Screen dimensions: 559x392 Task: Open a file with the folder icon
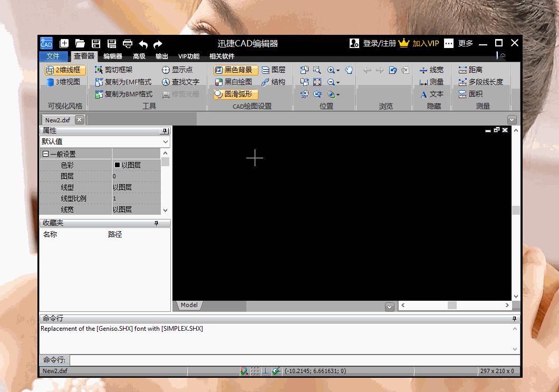pyautogui.click(x=80, y=44)
